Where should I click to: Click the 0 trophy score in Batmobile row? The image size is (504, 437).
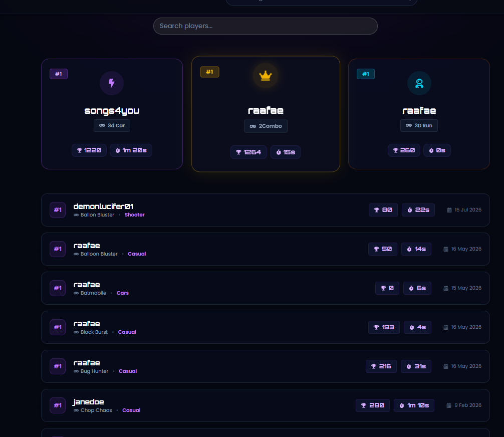coord(387,288)
